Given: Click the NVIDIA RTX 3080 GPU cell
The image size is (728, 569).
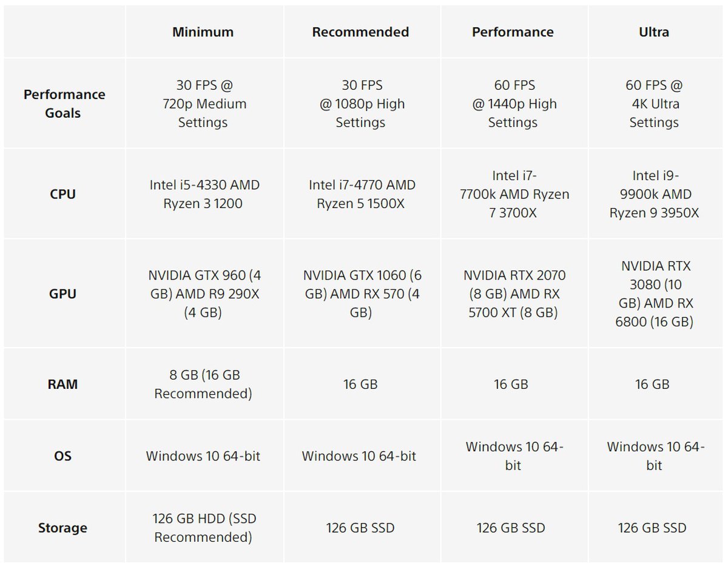Looking at the screenshot, I should coord(654,294).
